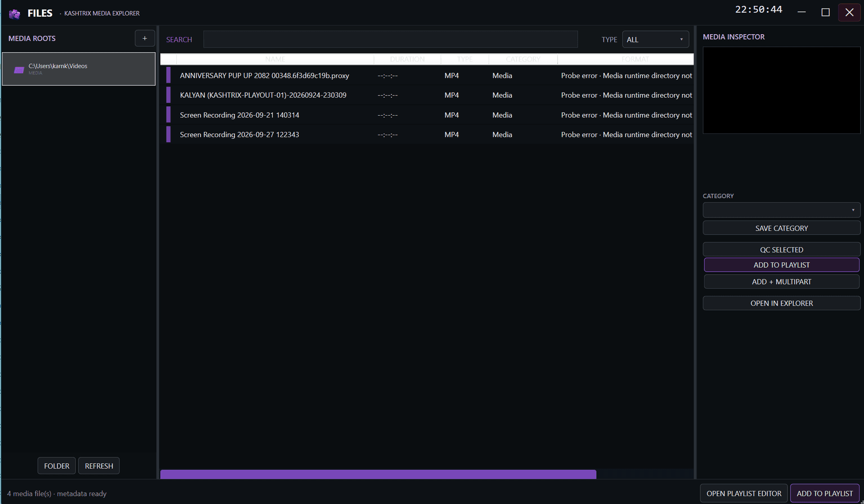
Task: Add a new media root with plus button
Action: [144, 39]
